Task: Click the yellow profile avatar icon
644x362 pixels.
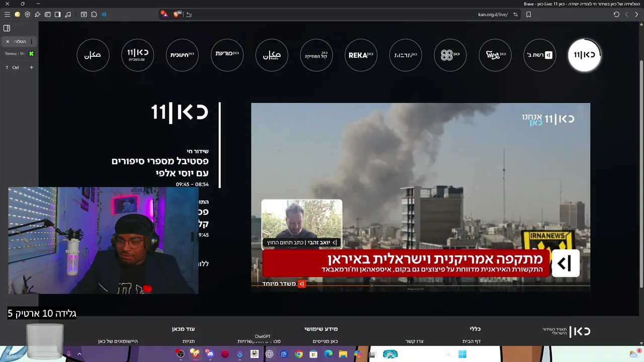Action: (x=17, y=15)
